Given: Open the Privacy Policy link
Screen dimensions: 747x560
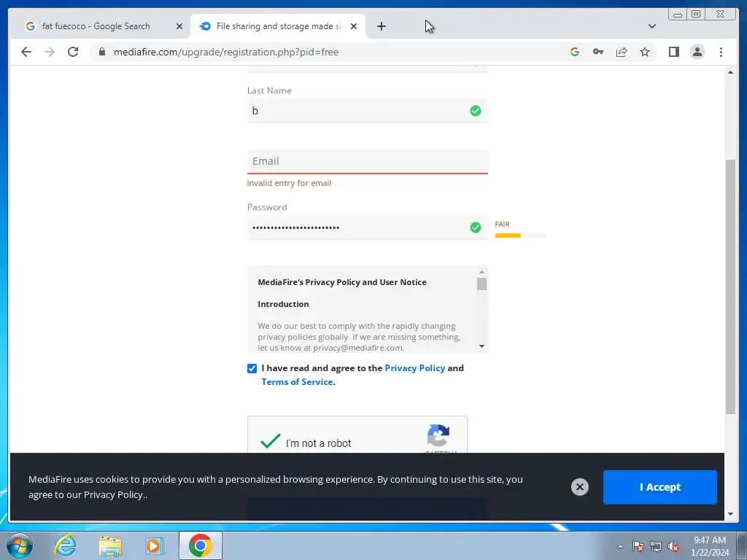Looking at the screenshot, I should click(414, 368).
